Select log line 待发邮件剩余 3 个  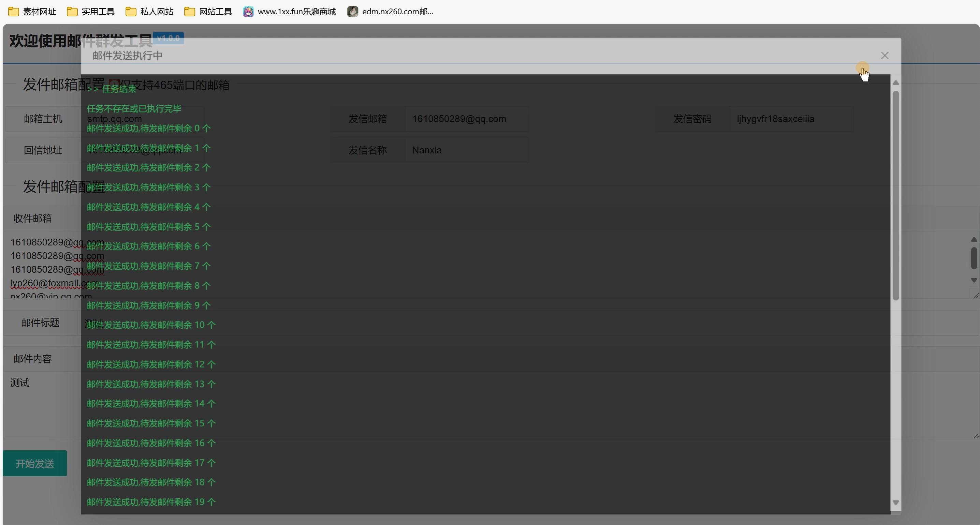coord(149,187)
